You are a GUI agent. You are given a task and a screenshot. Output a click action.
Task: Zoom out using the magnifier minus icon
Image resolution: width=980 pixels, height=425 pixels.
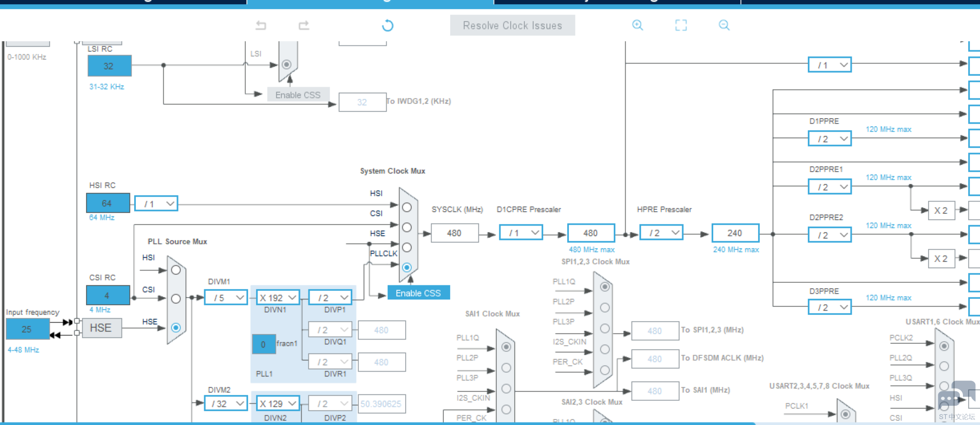tap(724, 25)
